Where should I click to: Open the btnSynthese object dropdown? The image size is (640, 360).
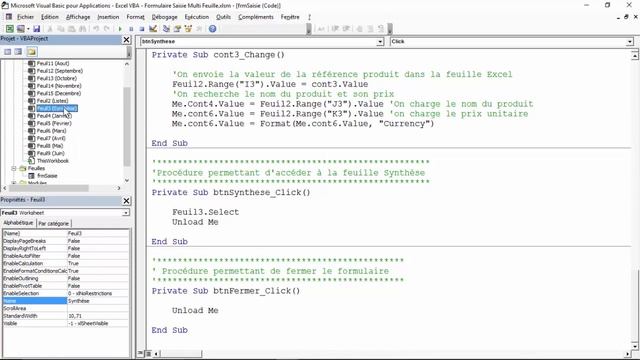click(380, 42)
